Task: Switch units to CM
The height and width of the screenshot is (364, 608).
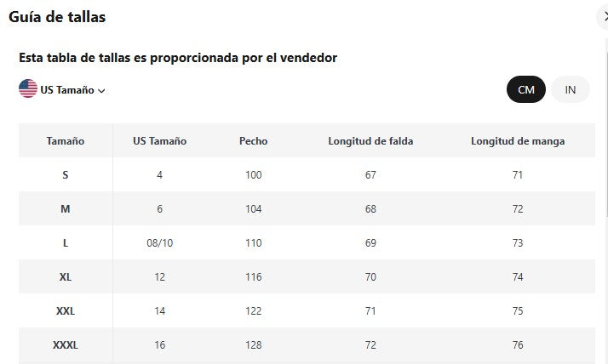Action: click(x=525, y=89)
